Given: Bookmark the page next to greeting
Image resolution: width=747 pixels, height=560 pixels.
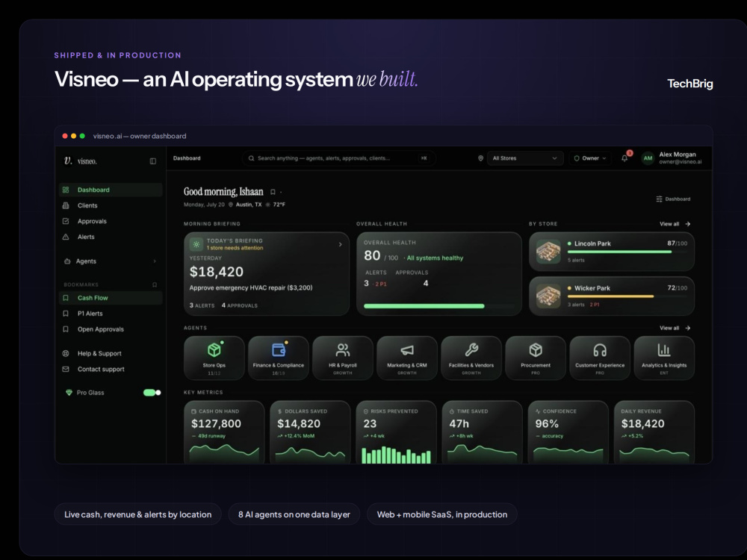Looking at the screenshot, I should tap(273, 192).
